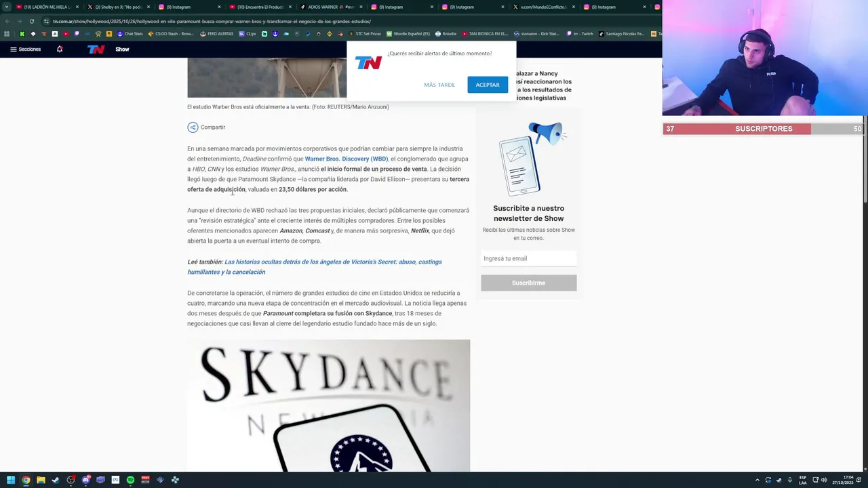Show hidden system tray icons

coord(757,480)
